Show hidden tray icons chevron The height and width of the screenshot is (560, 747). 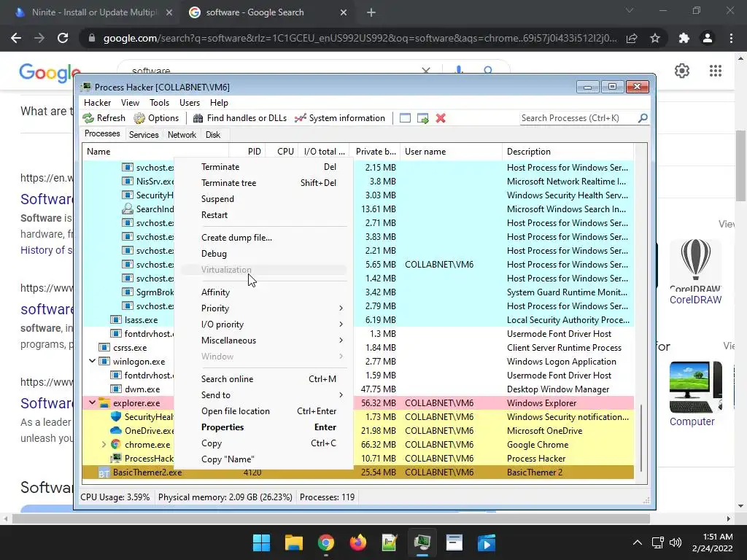click(637, 542)
